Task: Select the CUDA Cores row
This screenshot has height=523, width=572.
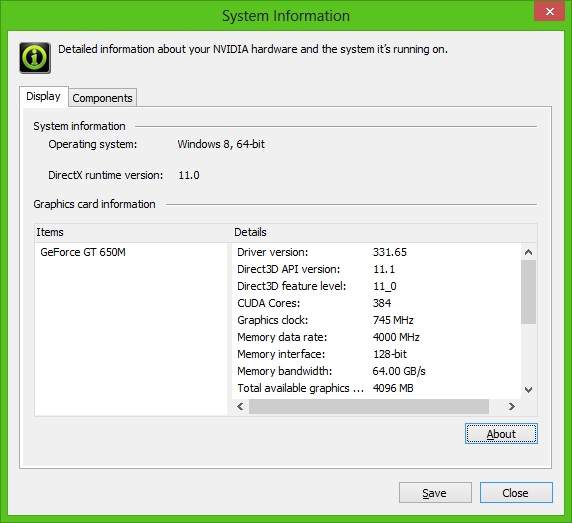Action: pos(376,303)
